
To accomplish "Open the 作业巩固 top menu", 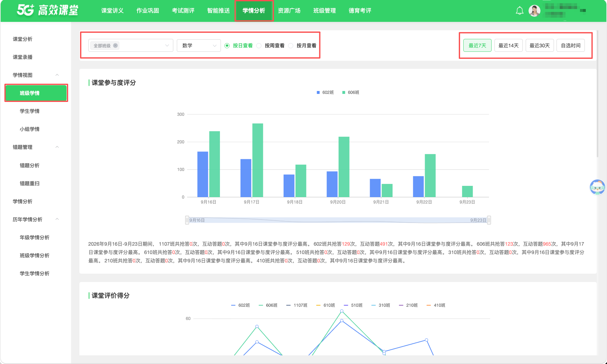I will pyautogui.click(x=148, y=11).
